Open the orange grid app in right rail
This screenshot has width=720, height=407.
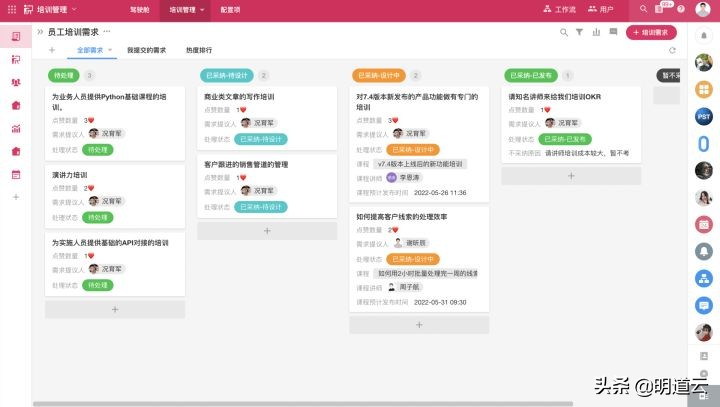click(703, 90)
